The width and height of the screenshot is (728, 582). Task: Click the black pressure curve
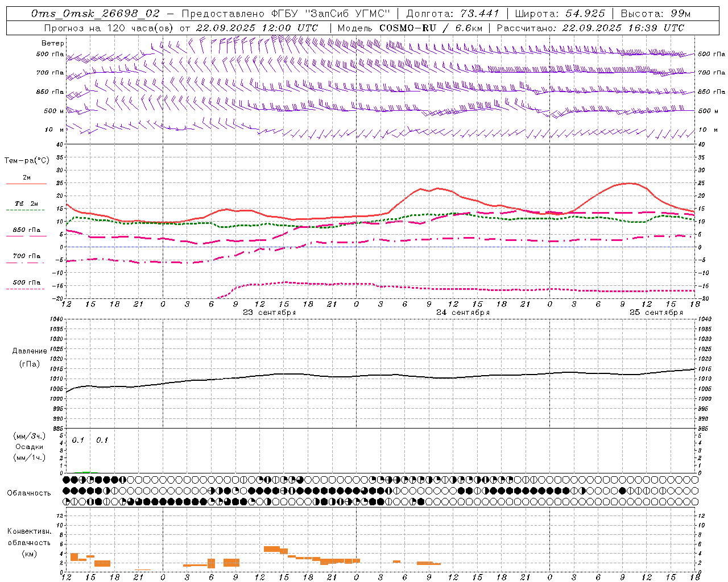click(x=381, y=375)
